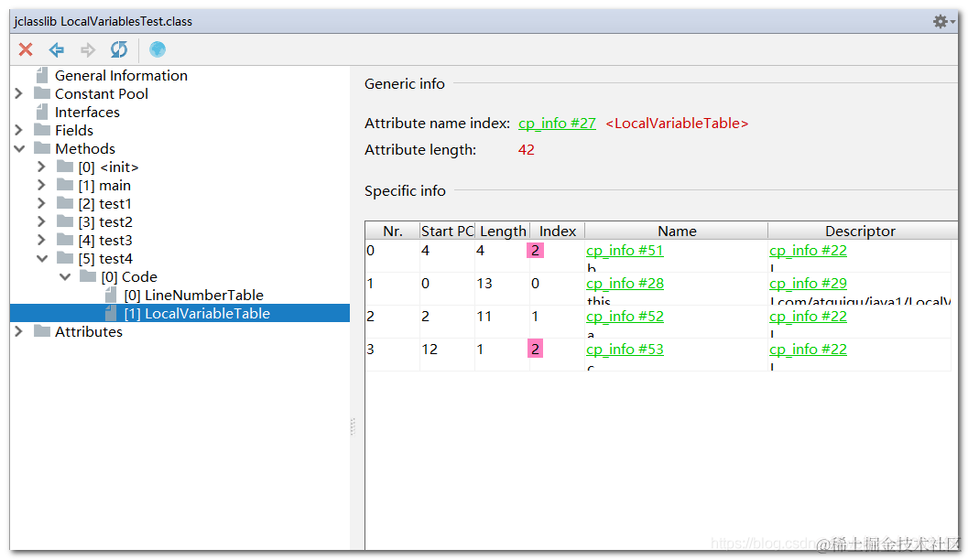Click the [0] <init> folder icon
The image size is (968, 560).
[x=65, y=167]
